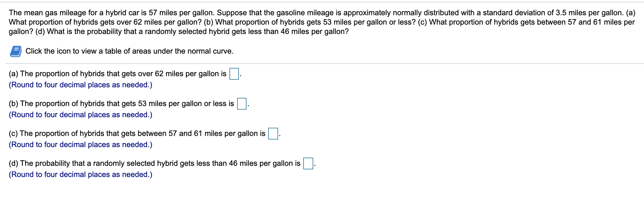Screen dimensions: 644x201
Task: Click the '53 miles per gallon or less is' sentence
Action: (121, 104)
